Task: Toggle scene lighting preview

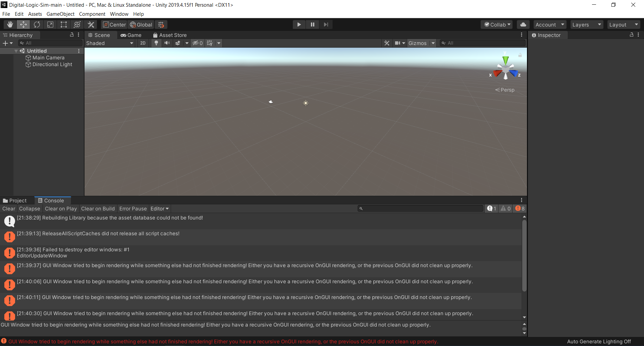Action: click(156, 43)
